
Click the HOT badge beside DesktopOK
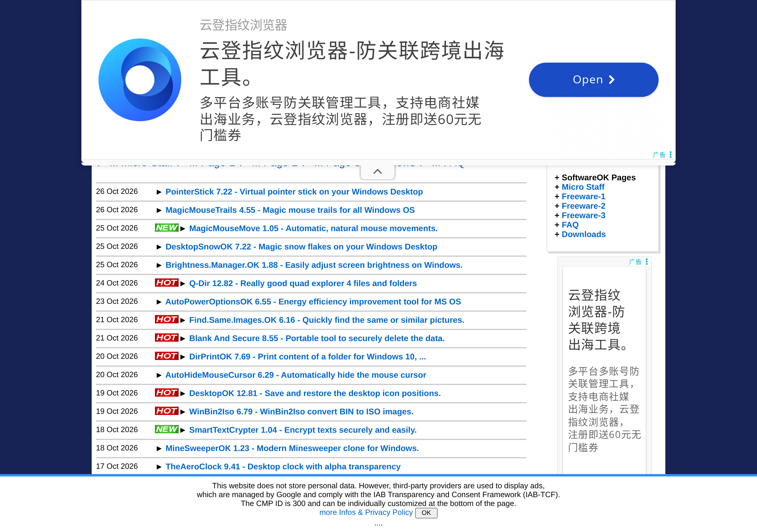[x=166, y=392]
